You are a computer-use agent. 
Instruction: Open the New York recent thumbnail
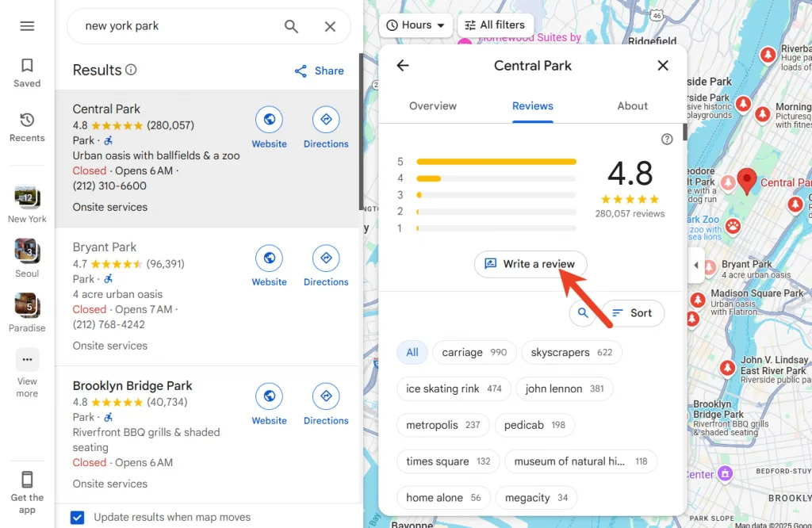tap(27, 197)
